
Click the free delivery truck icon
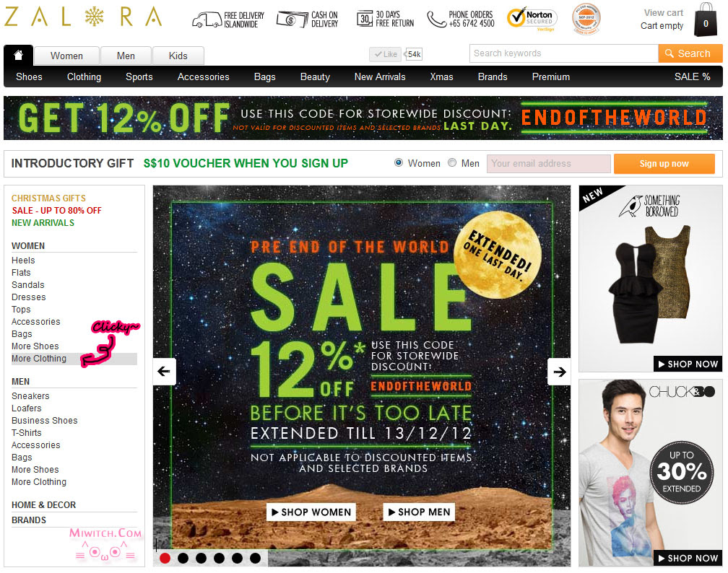click(207, 20)
